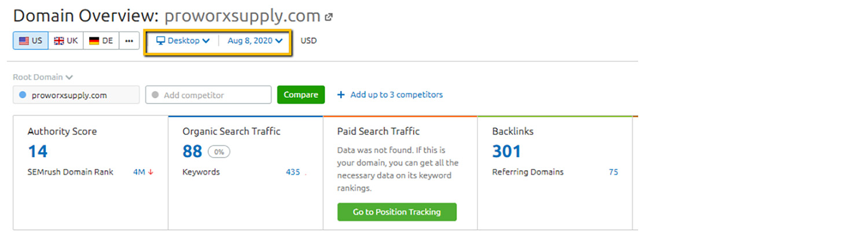Image resolution: width=868 pixels, height=234 pixels.
Task: Open Organic Search Traffic value 88
Action: 192,152
